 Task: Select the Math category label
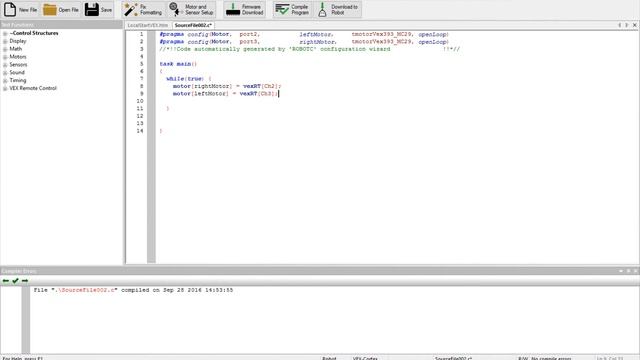point(16,49)
